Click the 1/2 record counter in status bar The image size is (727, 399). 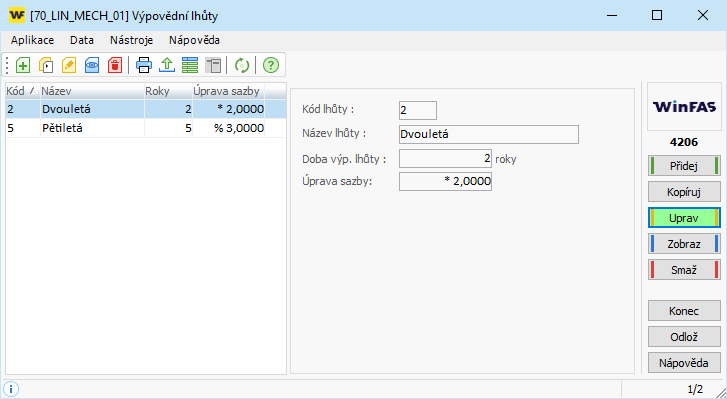click(x=695, y=389)
